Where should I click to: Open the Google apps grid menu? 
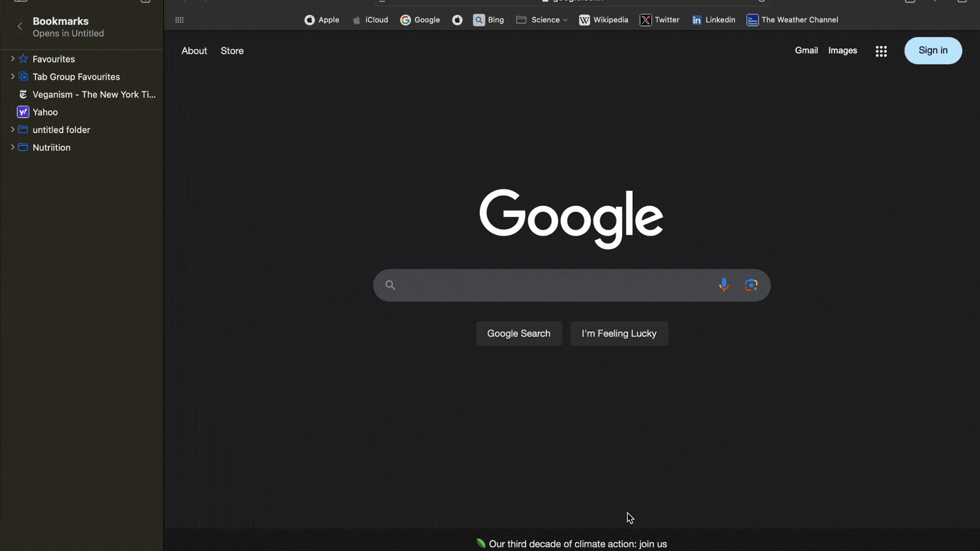(881, 51)
